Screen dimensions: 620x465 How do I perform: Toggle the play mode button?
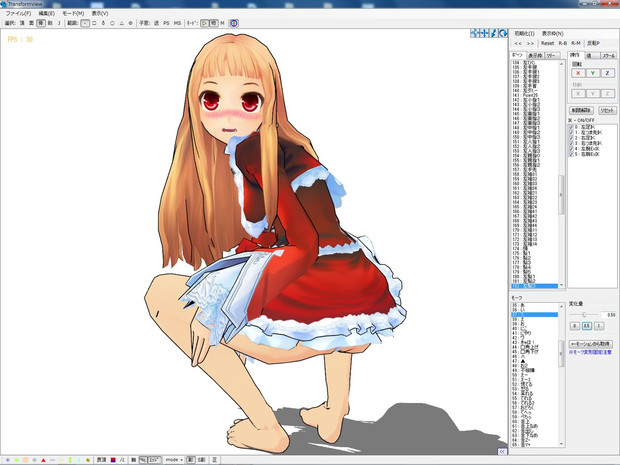click(x=204, y=23)
